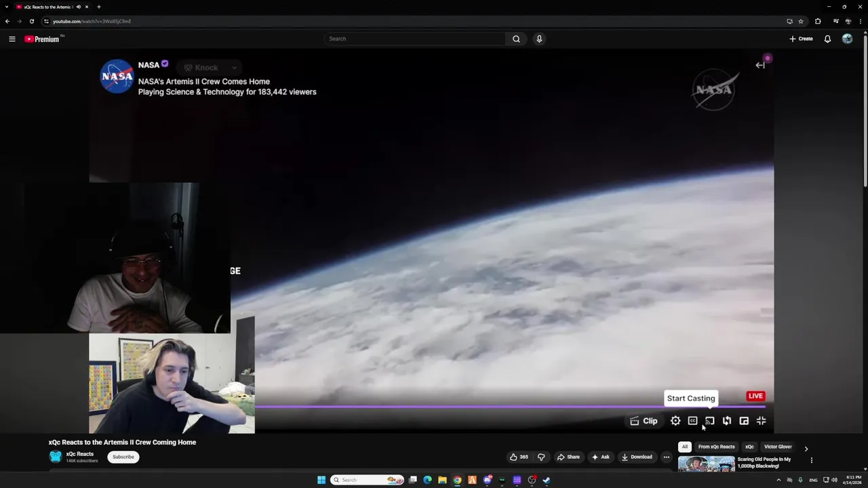868x488 pixels.
Task: Switch to miniplayer mode
Action: [744, 421]
